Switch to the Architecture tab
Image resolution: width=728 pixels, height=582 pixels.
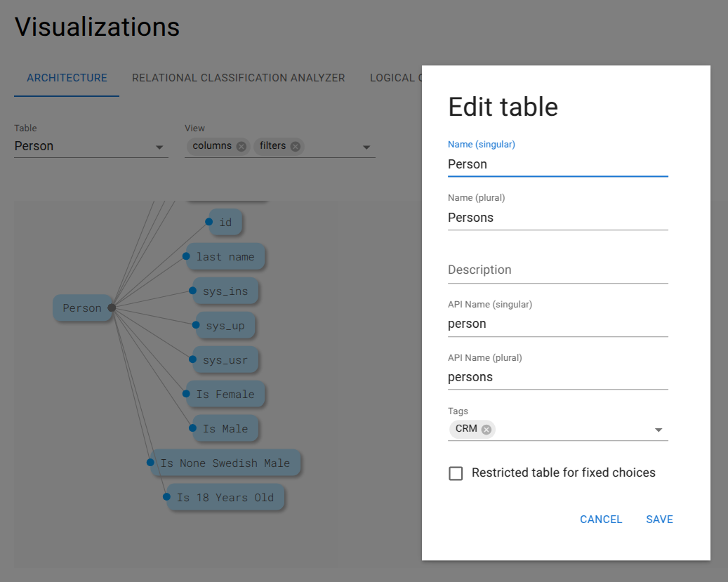[x=67, y=78]
